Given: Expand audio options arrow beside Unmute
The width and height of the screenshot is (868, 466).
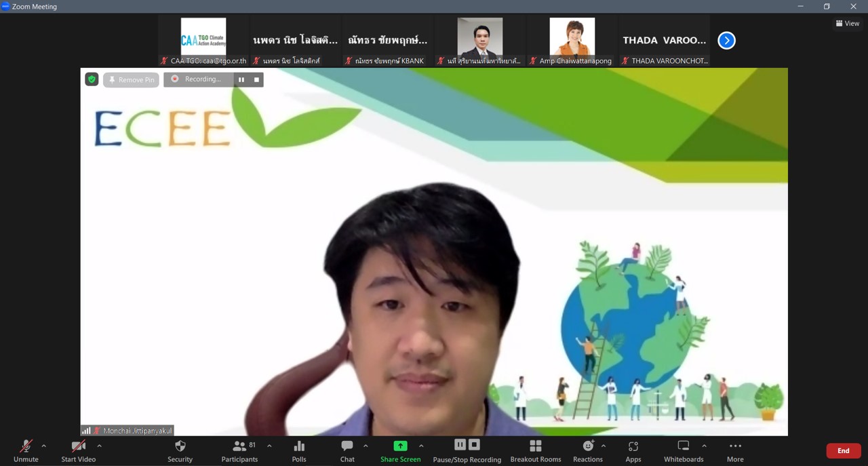Looking at the screenshot, I should tap(44, 446).
